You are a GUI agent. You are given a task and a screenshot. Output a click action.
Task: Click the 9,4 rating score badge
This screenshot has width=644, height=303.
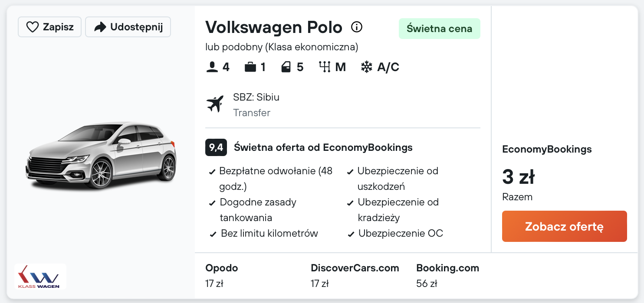click(216, 147)
